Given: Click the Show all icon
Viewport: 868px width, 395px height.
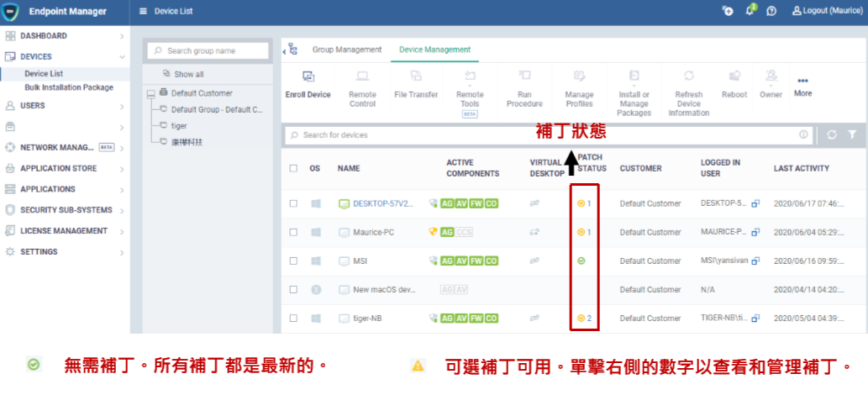Looking at the screenshot, I should [166, 74].
